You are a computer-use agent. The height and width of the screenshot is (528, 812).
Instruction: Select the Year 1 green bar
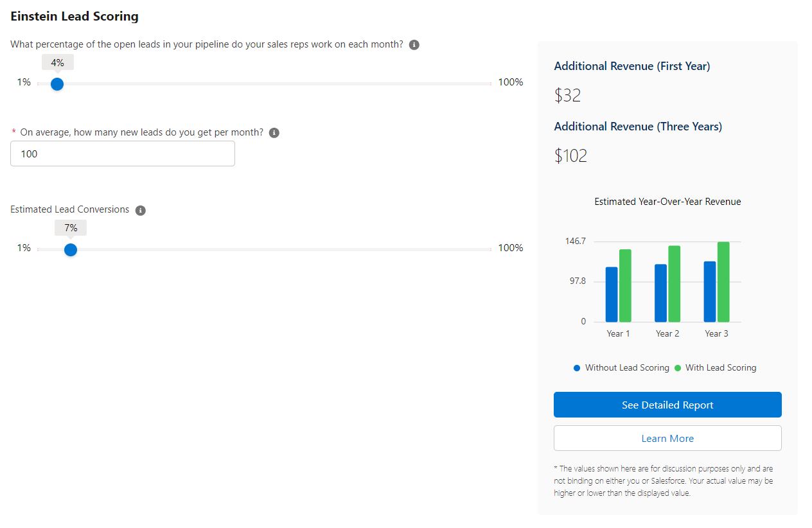pyautogui.click(x=625, y=286)
